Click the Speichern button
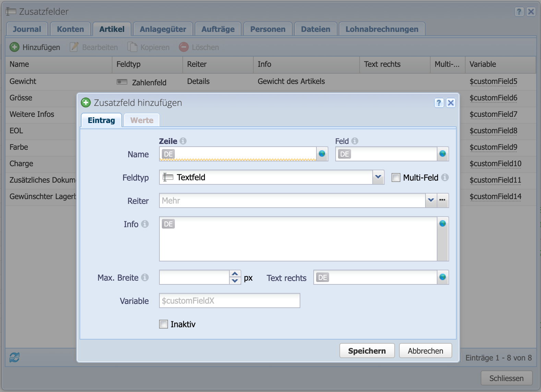Screen dimensions: 541x392 click(367, 351)
